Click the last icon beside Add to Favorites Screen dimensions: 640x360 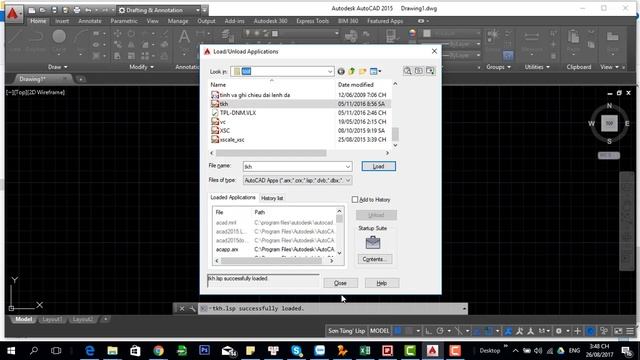point(430,71)
